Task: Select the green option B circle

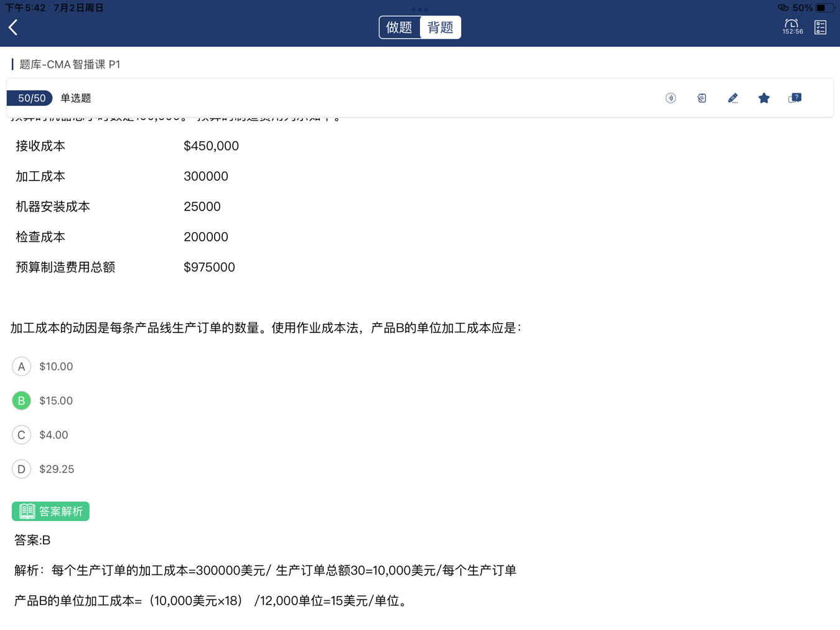Action: coord(21,401)
